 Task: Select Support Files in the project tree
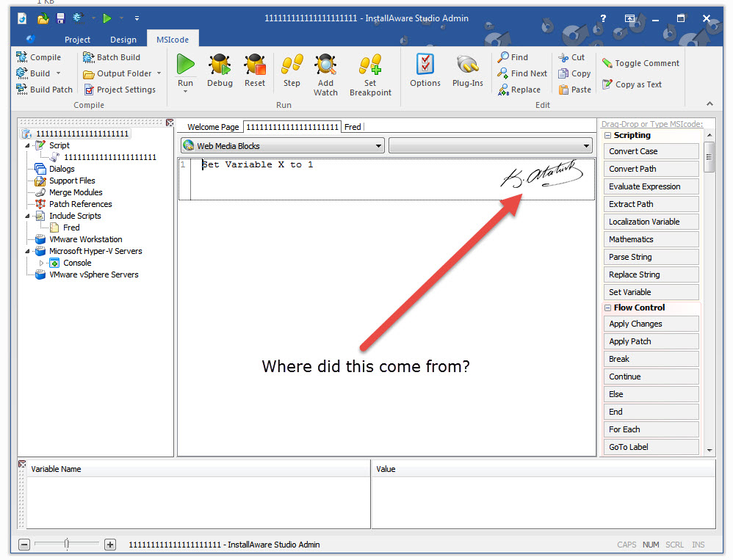coord(72,181)
